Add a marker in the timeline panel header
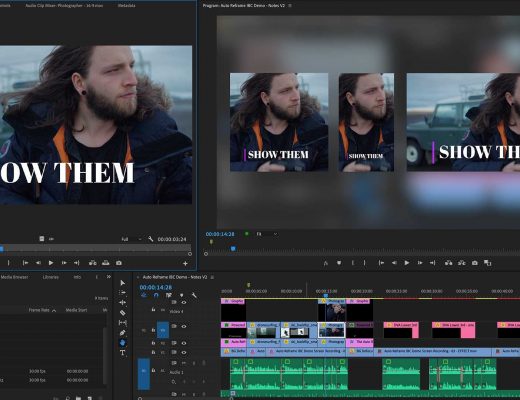This screenshot has width=520, height=400. pos(182,295)
